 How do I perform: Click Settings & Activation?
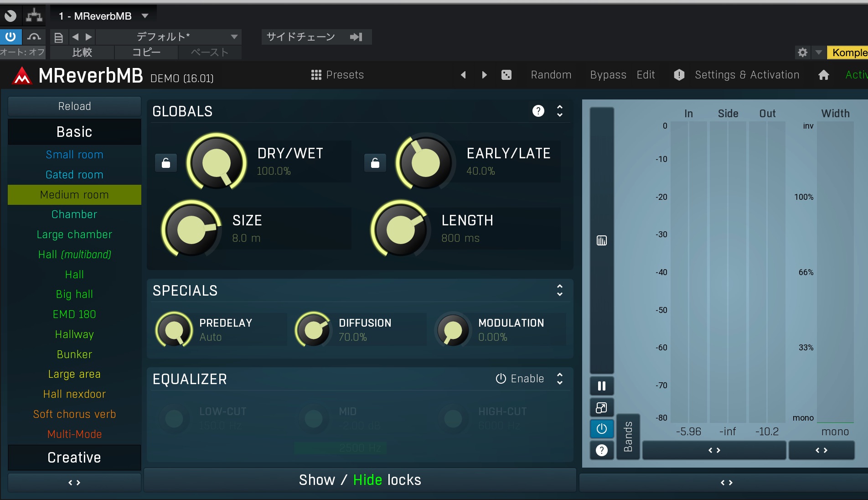pos(747,75)
